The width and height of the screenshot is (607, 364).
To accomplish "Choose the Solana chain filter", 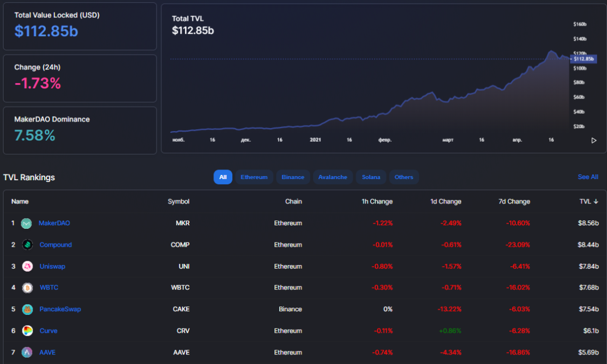I will [372, 177].
